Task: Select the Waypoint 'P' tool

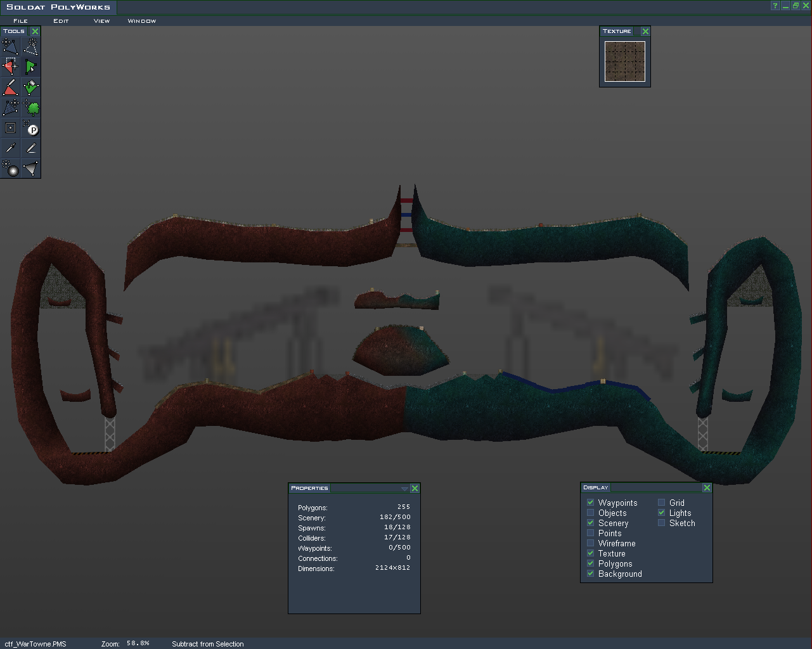Action: pos(30,128)
